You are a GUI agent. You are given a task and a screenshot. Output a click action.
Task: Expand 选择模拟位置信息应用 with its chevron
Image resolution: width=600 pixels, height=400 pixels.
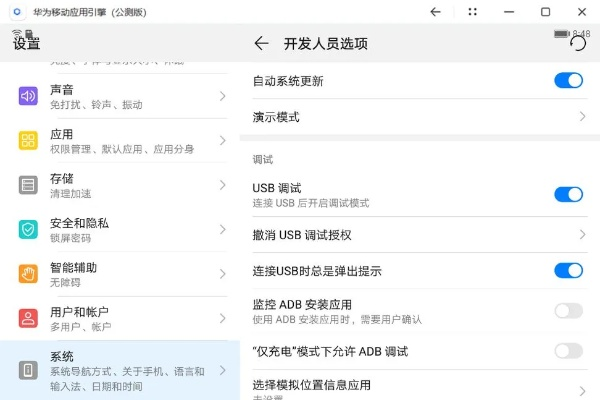click(582, 390)
